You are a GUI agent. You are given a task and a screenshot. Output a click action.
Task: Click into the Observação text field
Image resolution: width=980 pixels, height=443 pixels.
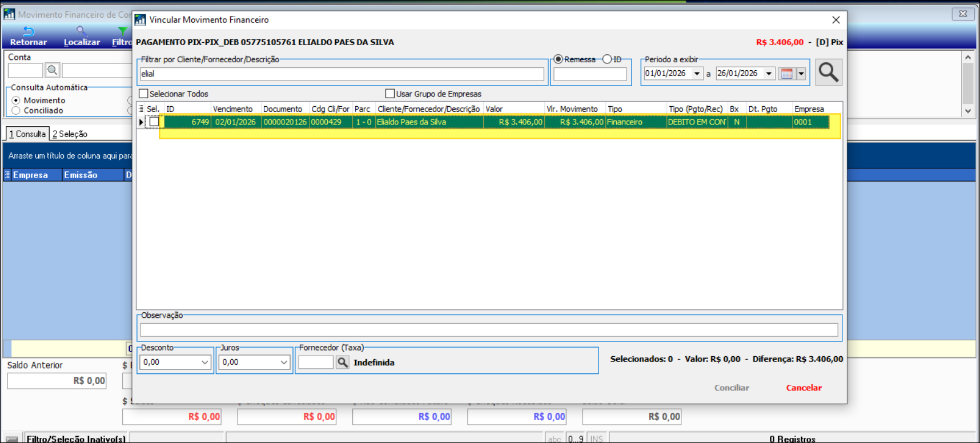pos(488,330)
